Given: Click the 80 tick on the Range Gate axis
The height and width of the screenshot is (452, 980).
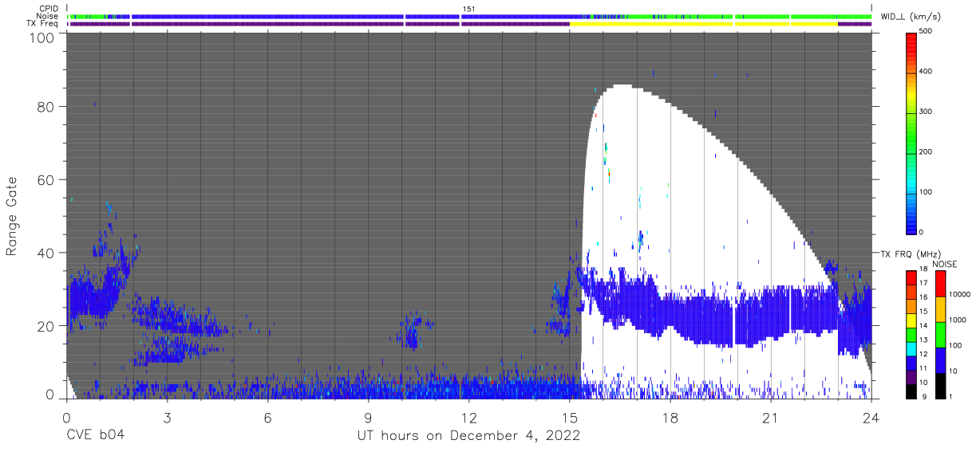Looking at the screenshot, I should point(45,107).
